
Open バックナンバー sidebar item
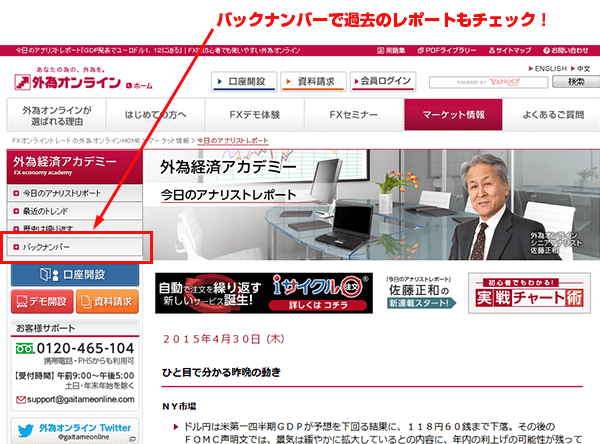coord(75,247)
